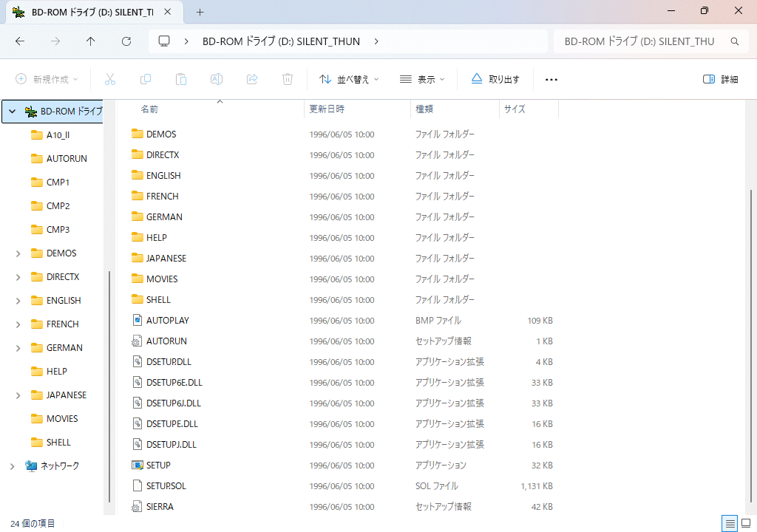Switch to large thumbnails view icon
Image resolution: width=757 pixels, height=532 pixels.
tap(746, 523)
